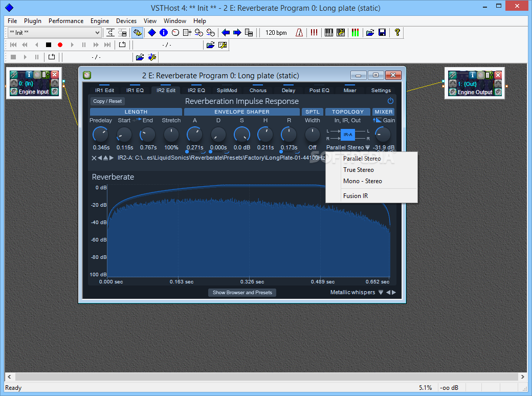Click the info icon on Engine Input module
Screen dimensions: 532x396
tap(29, 74)
